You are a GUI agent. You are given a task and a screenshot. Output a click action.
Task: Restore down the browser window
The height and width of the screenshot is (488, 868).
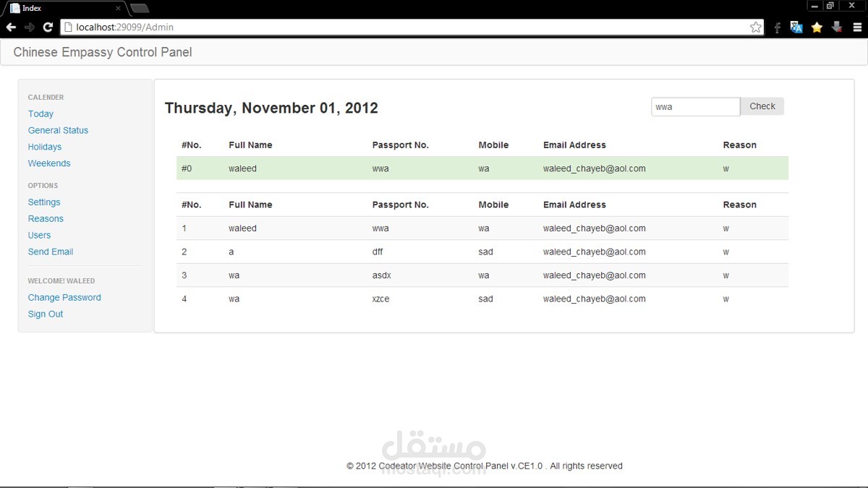click(x=830, y=6)
